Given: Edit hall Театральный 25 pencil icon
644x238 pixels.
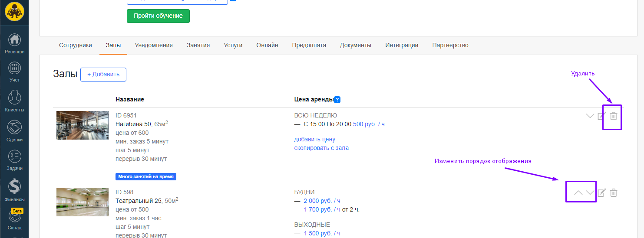Looking at the screenshot, I should pyautogui.click(x=601, y=193).
